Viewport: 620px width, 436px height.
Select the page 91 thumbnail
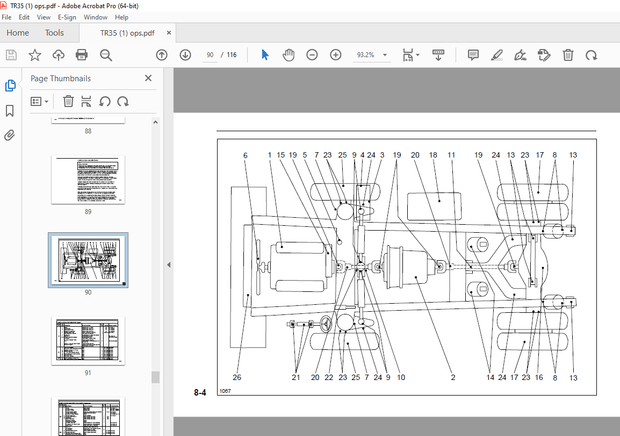(88, 341)
